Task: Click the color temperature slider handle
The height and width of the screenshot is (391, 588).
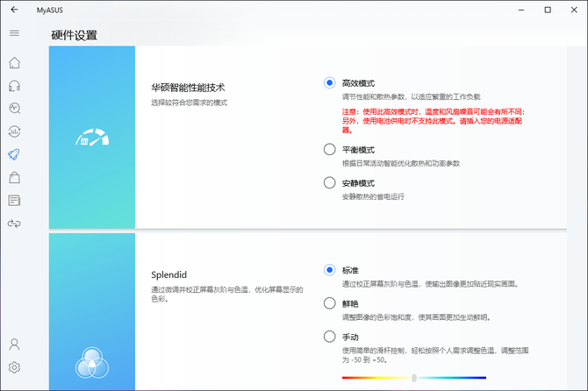Action: (x=413, y=378)
